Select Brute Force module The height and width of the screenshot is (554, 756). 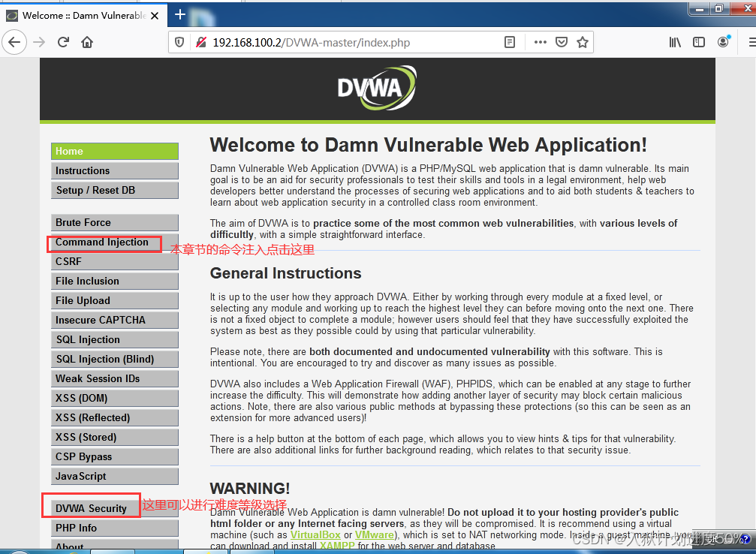pyautogui.click(x=115, y=223)
